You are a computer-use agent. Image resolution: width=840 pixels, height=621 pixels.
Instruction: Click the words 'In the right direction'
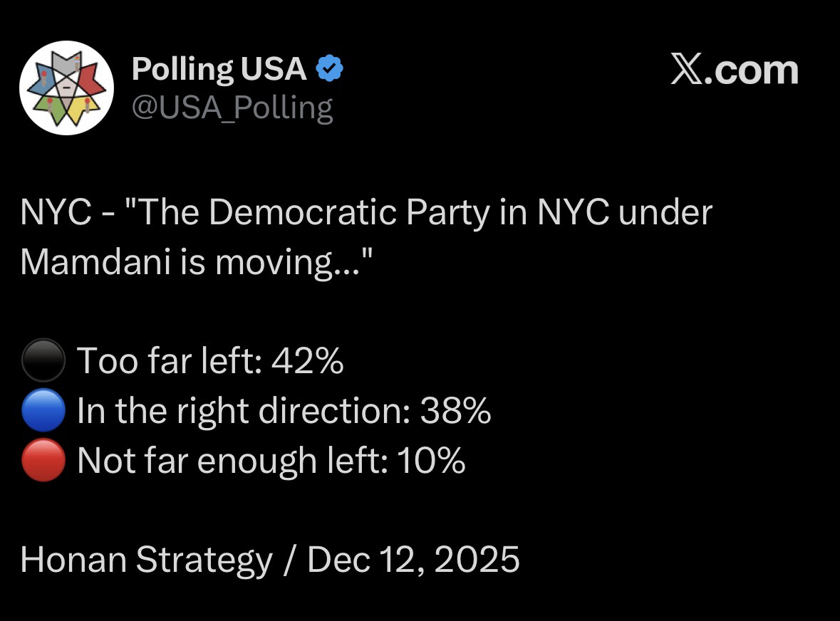[x=242, y=411]
